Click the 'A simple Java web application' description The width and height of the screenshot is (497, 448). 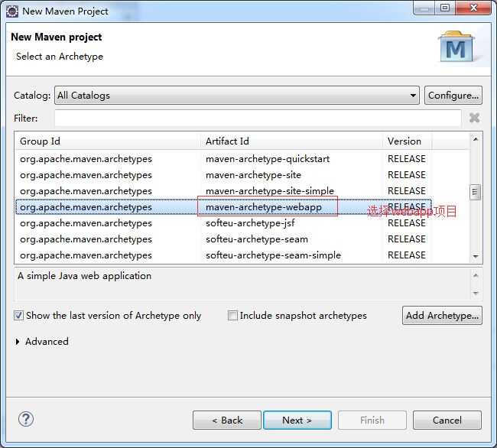[84, 276]
